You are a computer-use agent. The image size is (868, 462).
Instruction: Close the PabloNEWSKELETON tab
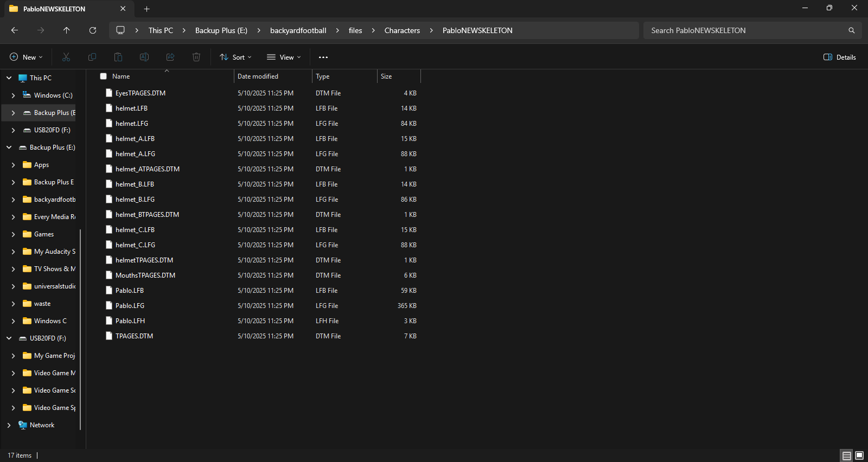tap(123, 9)
